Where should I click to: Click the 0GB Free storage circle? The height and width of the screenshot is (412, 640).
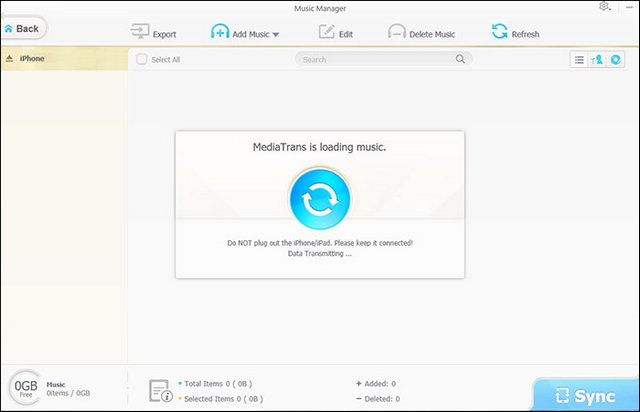coord(24,388)
